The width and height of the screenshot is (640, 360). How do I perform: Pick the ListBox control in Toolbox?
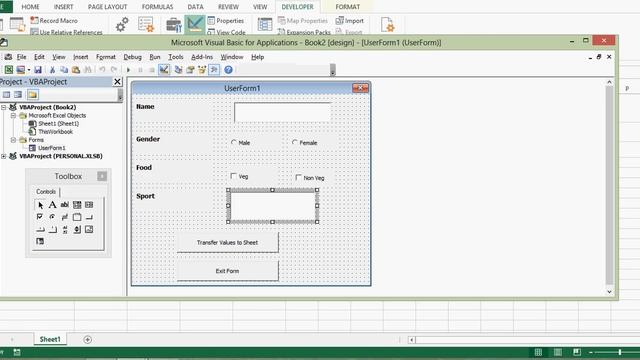pos(89,205)
